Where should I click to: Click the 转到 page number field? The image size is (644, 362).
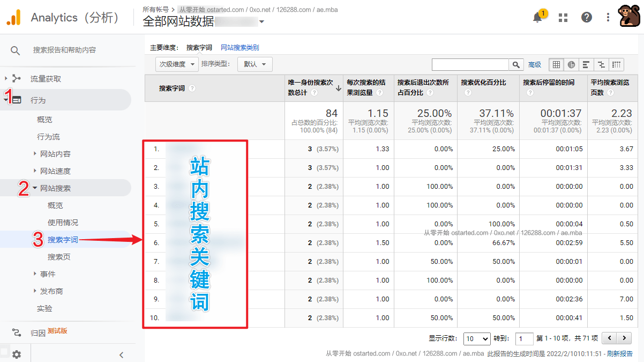click(x=524, y=339)
